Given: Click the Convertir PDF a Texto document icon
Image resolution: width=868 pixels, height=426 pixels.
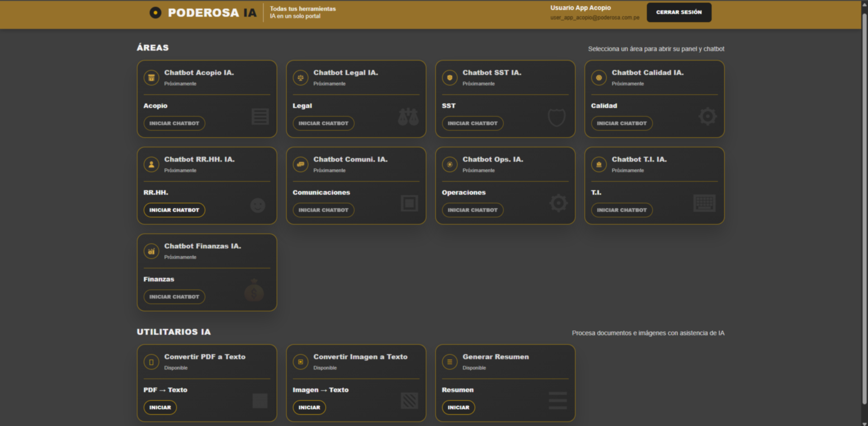Looking at the screenshot, I should (151, 362).
